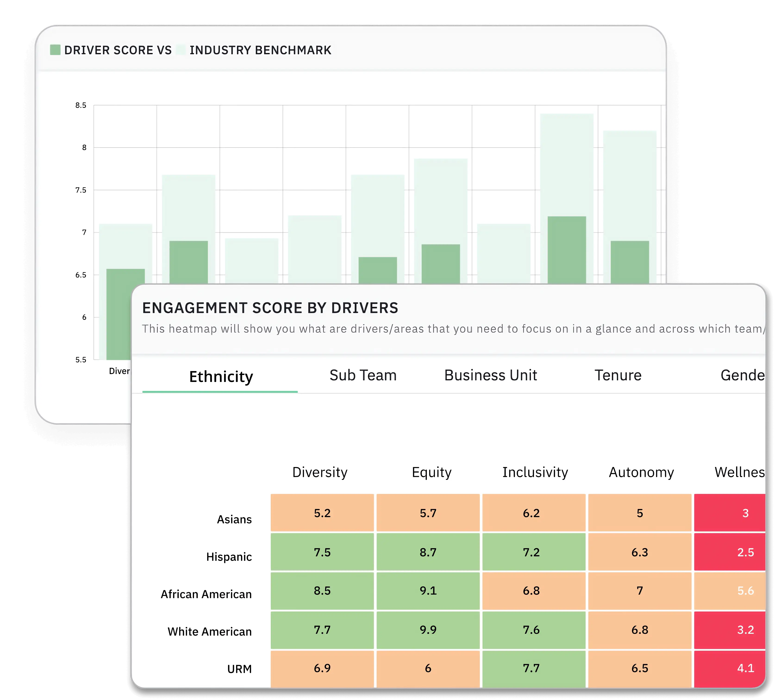
Task: Open the Sub Team tab
Action: coord(363,375)
